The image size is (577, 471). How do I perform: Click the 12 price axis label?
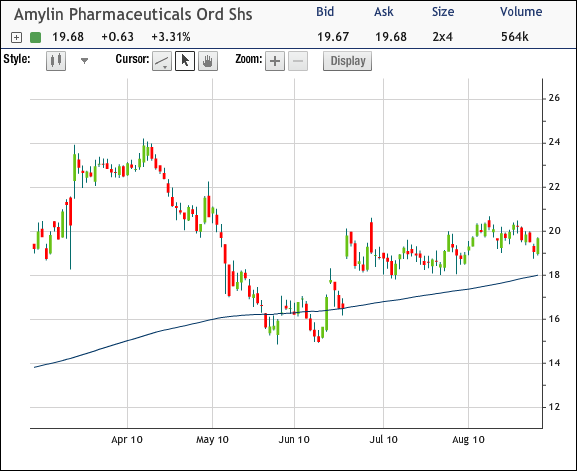(x=554, y=407)
